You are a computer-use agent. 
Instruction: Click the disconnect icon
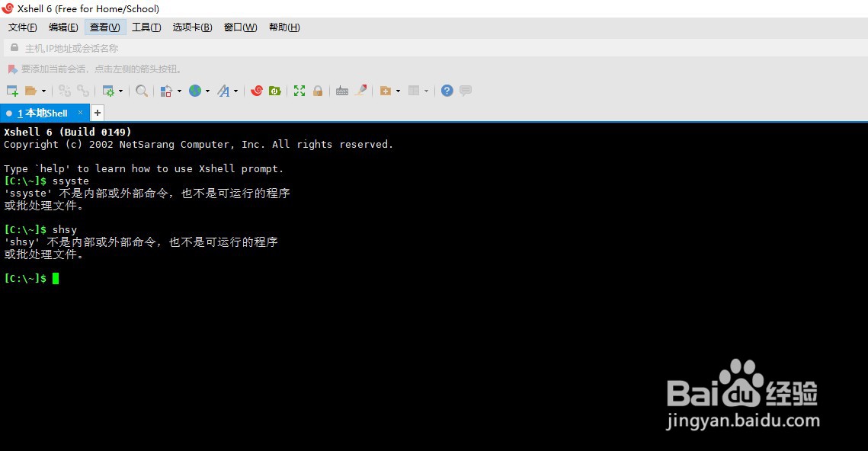(83, 91)
